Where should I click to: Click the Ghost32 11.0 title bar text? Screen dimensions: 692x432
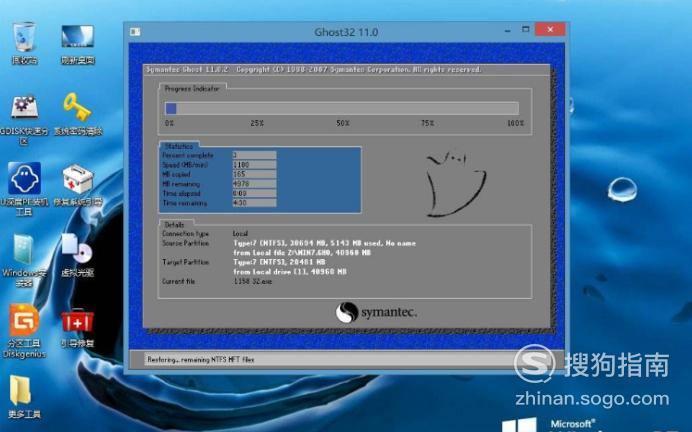[346, 32]
